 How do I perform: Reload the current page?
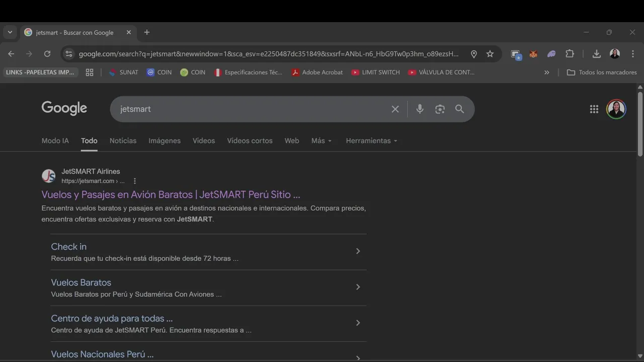point(47,54)
